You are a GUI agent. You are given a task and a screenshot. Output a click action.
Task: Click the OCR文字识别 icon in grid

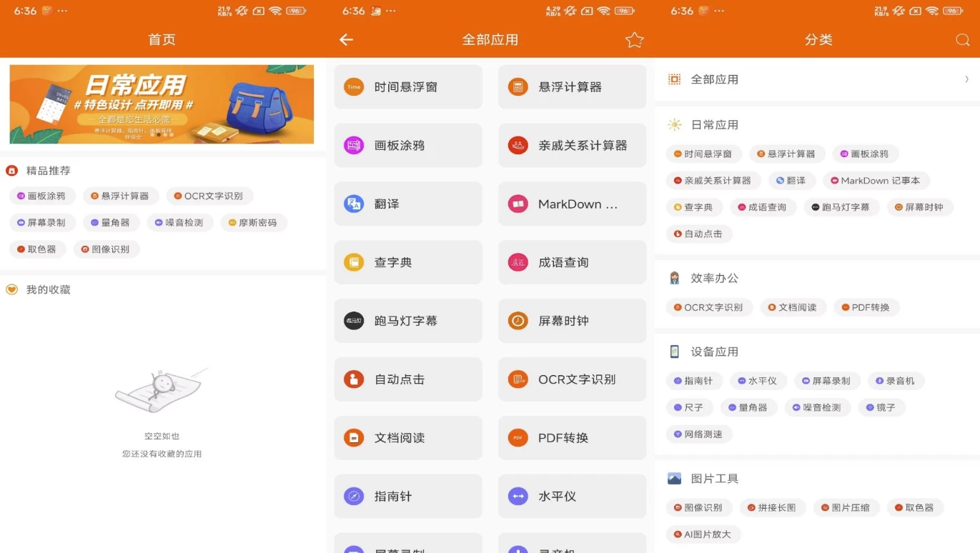pyautogui.click(x=518, y=379)
